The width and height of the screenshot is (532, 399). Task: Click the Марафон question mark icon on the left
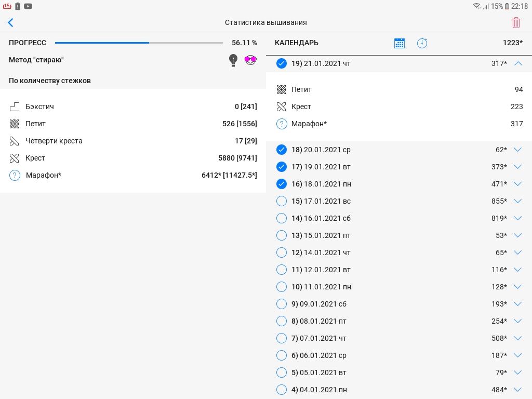click(15, 175)
